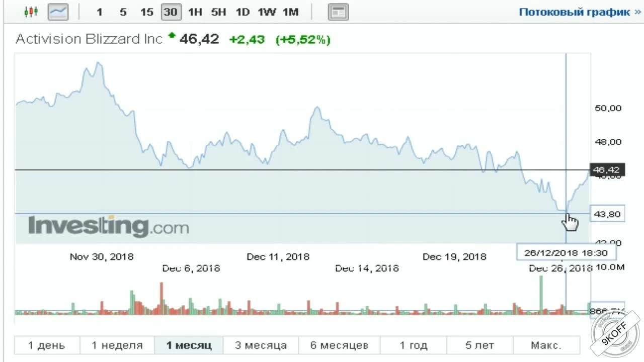Show the 1 день range

[46, 345]
